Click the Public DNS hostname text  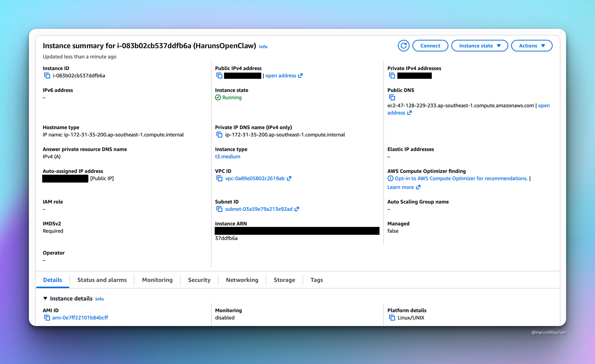pos(461,105)
